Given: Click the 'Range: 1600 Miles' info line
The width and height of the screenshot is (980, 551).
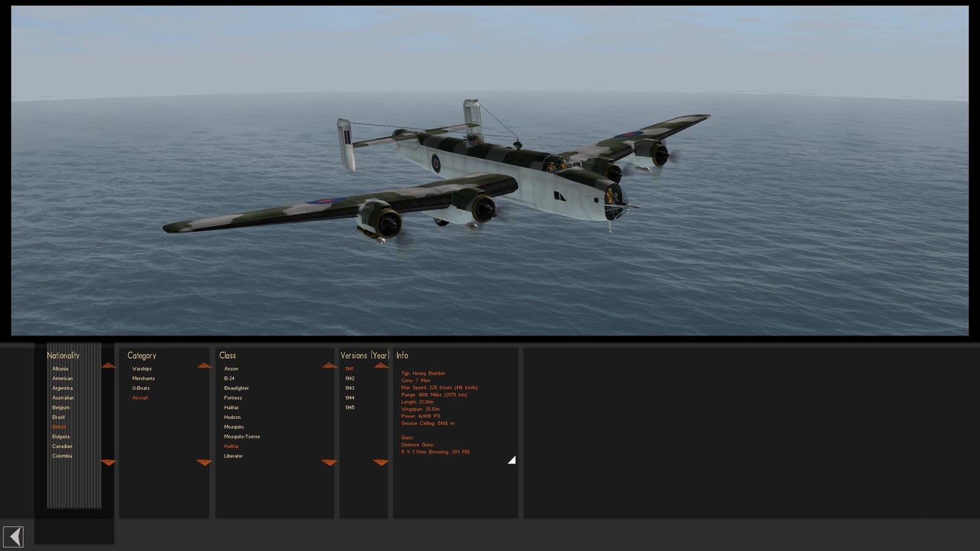Looking at the screenshot, I should pyautogui.click(x=434, y=395).
